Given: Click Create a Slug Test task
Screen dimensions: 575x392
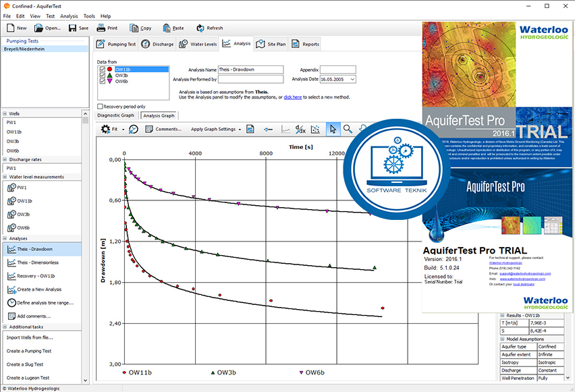Looking at the screenshot, I should click(25, 364).
